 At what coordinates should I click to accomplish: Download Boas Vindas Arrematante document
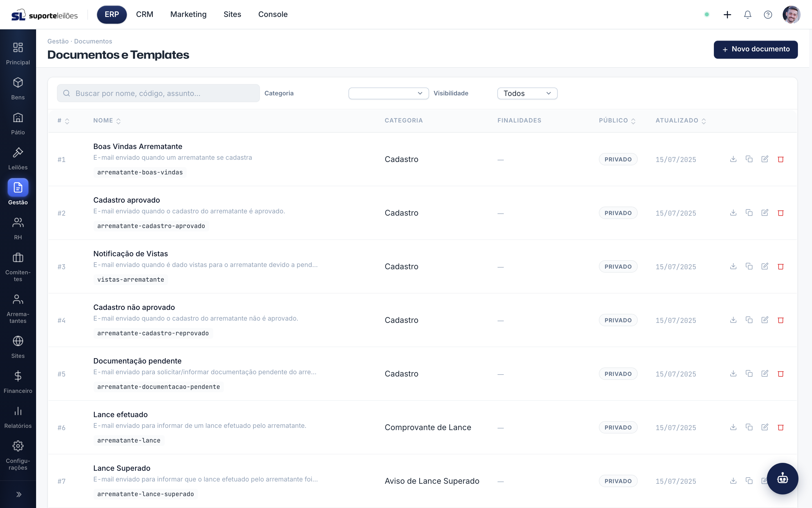pyautogui.click(x=733, y=159)
